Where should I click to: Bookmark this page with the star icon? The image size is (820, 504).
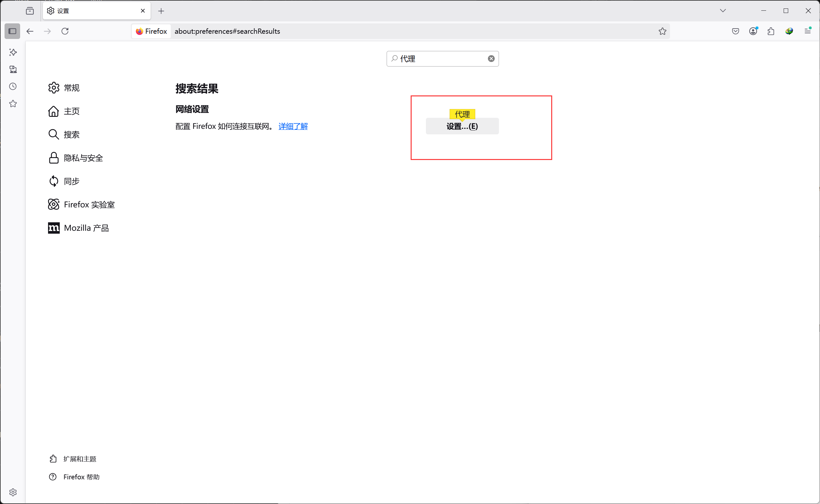tap(662, 31)
